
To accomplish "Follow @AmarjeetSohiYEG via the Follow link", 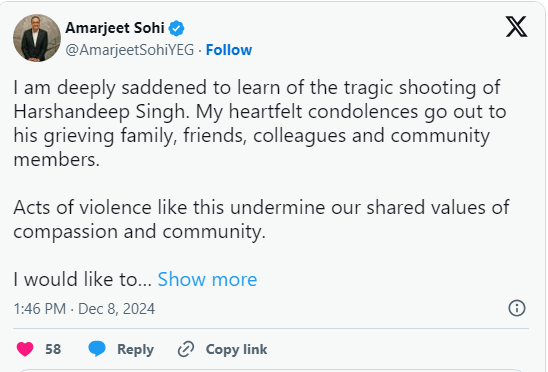I will tap(229, 50).
